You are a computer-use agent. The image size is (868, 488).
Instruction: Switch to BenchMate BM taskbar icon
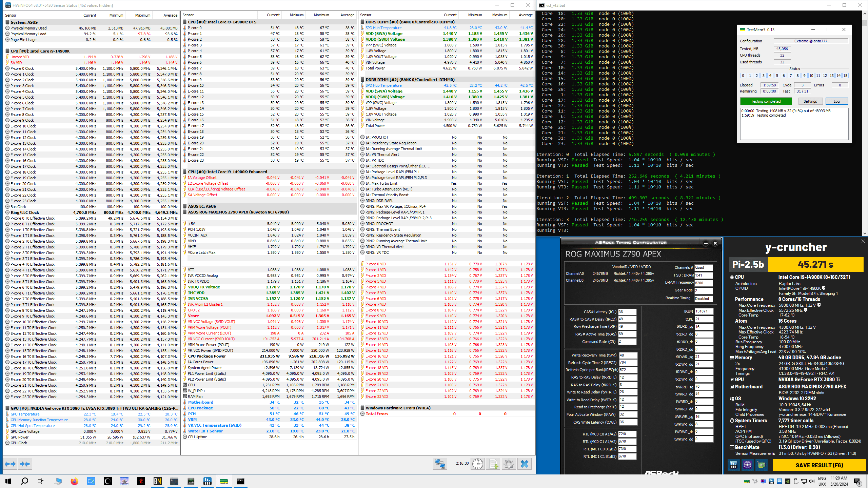pos(158,481)
